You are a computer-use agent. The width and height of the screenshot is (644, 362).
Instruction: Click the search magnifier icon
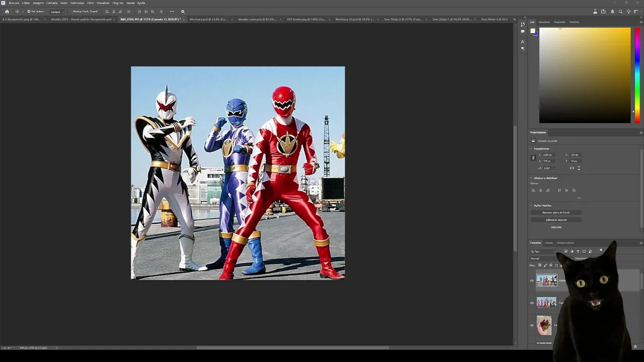(620, 12)
